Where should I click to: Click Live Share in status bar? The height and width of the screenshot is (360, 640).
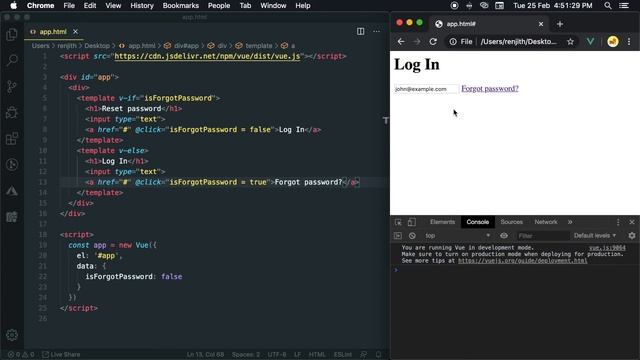pos(61,354)
